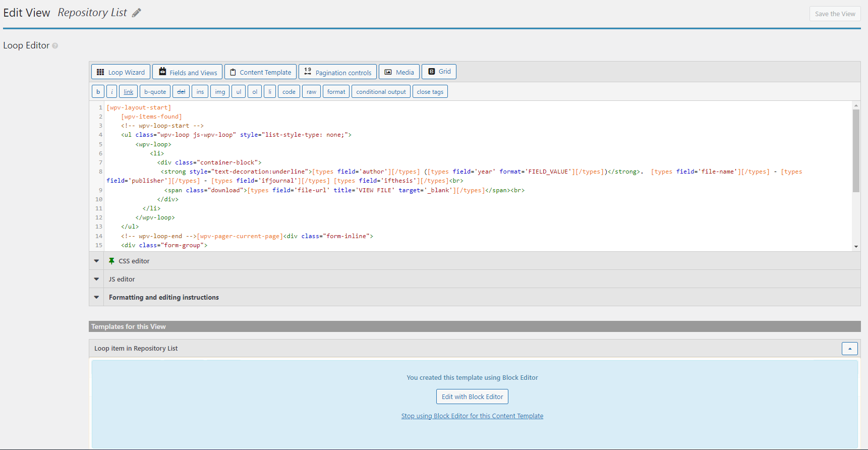Click the wpv-items-found shortcode line

(x=151, y=117)
